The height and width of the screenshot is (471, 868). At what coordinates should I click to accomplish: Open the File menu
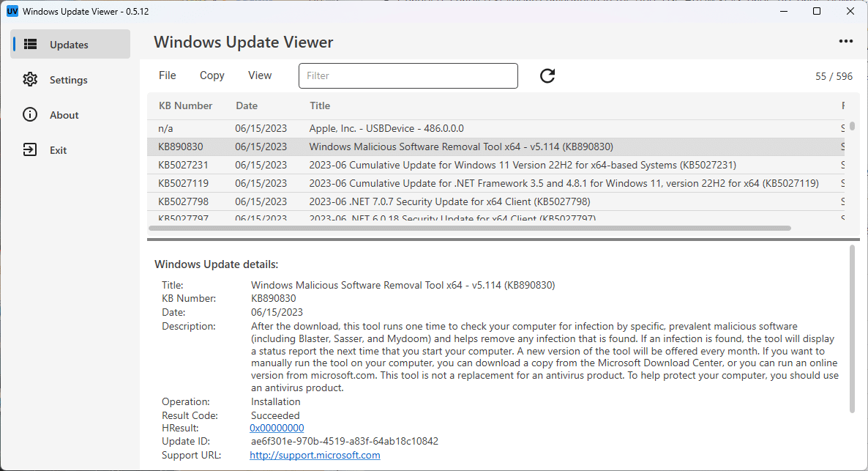pos(167,75)
